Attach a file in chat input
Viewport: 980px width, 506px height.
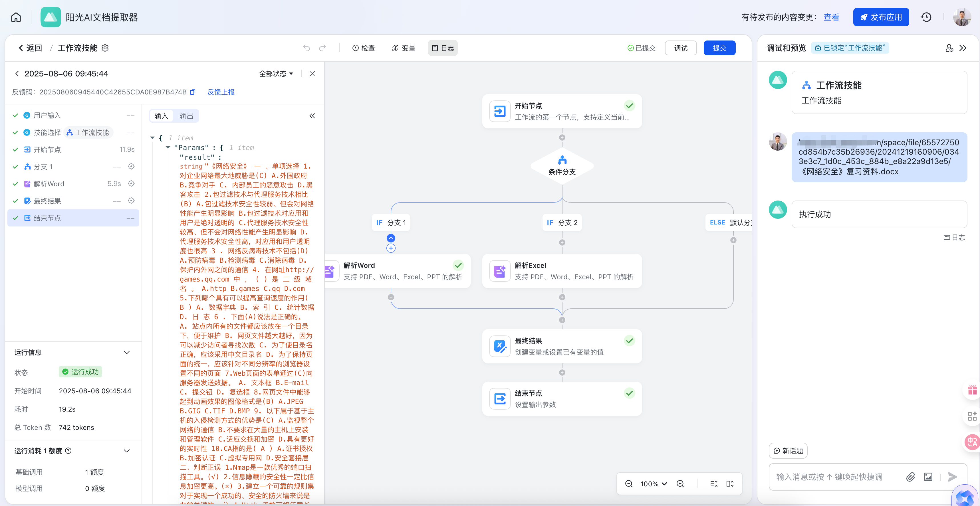tap(910, 477)
